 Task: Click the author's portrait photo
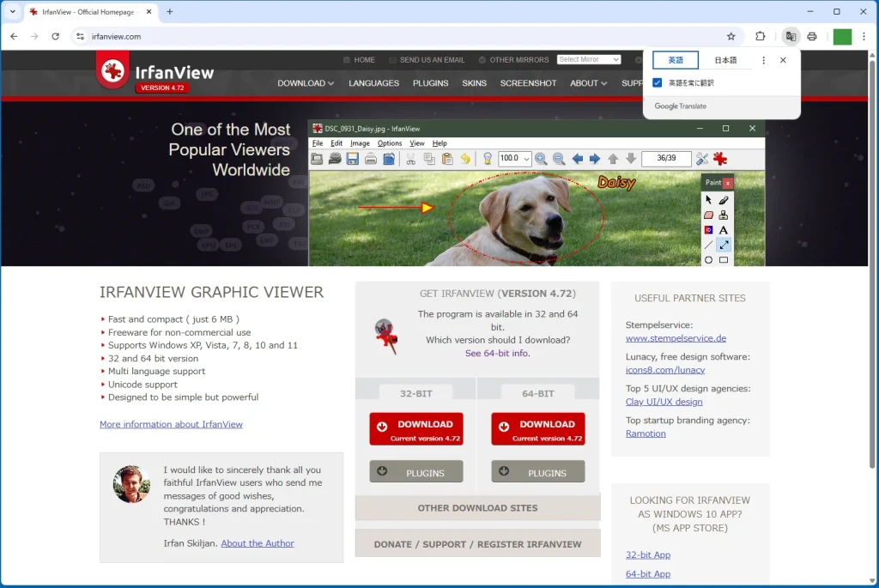[x=131, y=484]
